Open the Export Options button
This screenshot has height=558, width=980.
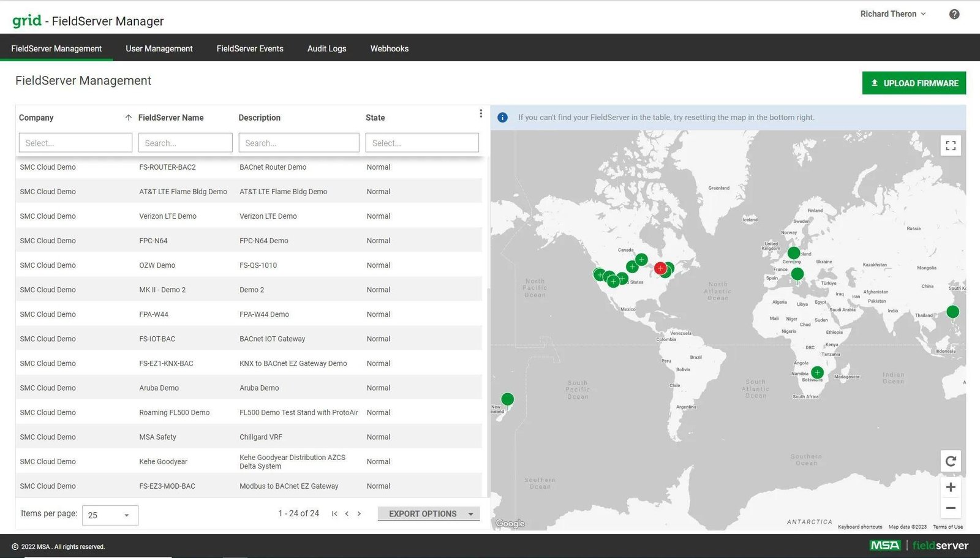point(429,514)
